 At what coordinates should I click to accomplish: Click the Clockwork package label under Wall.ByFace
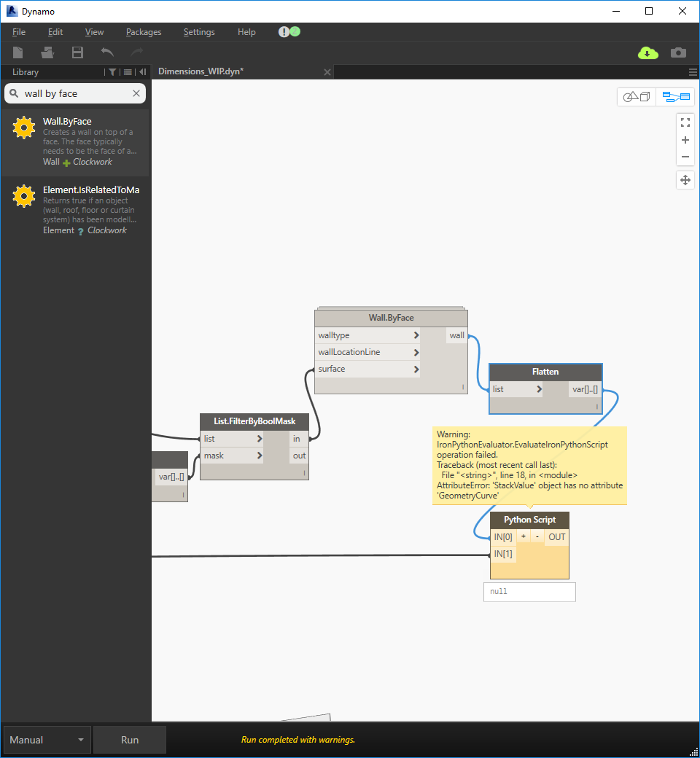tap(93, 162)
